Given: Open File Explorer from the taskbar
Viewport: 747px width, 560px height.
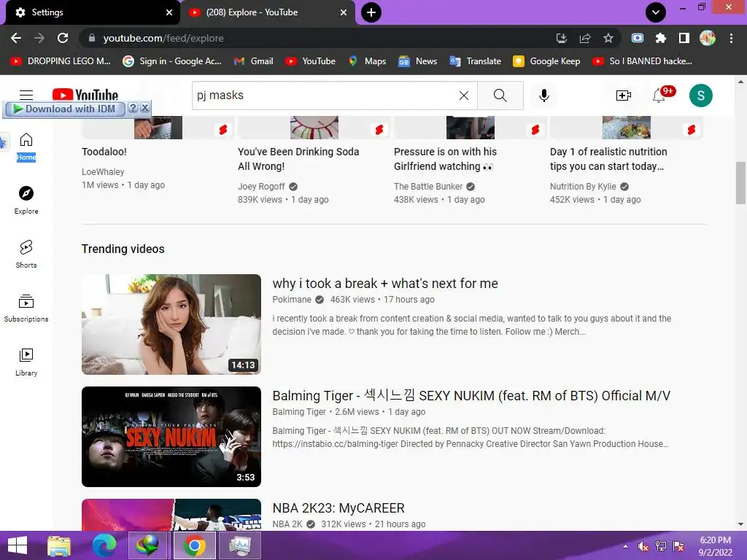Looking at the screenshot, I should (59, 545).
